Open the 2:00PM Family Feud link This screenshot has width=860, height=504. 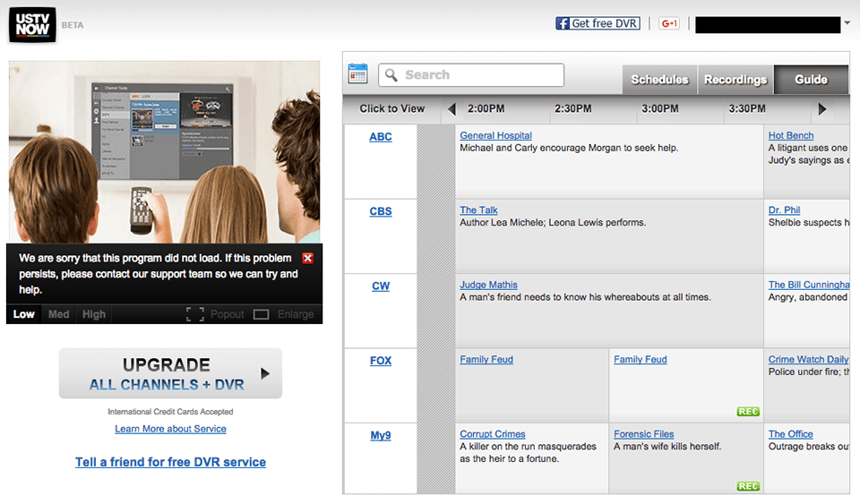click(486, 359)
